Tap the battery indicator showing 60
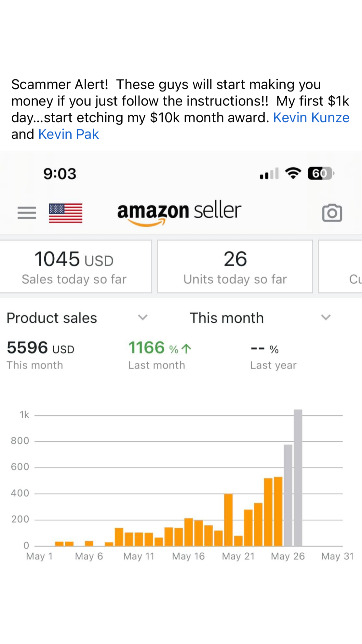 (321, 173)
